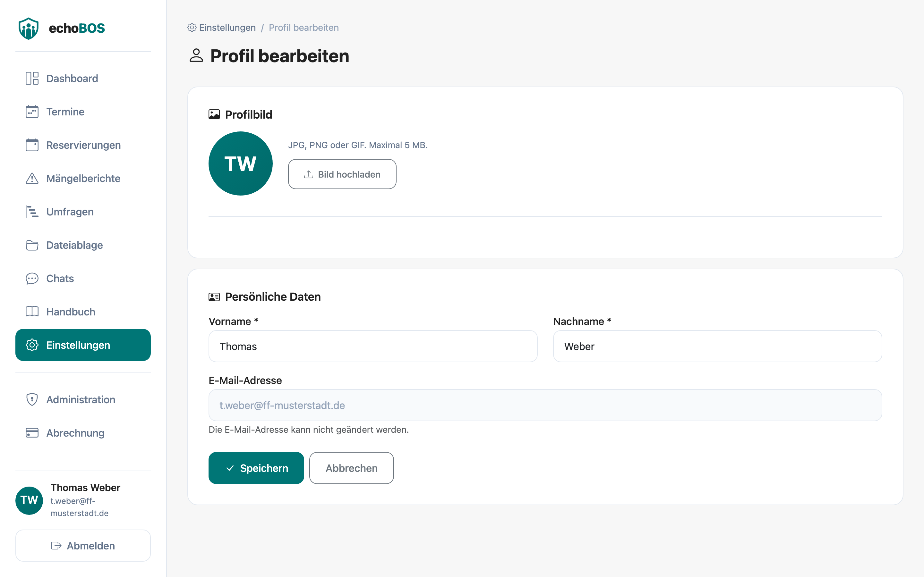Image resolution: width=924 pixels, height=577 pixels.
Task: Open Administration via the shield icon
Action: click(x=32, y=399)
